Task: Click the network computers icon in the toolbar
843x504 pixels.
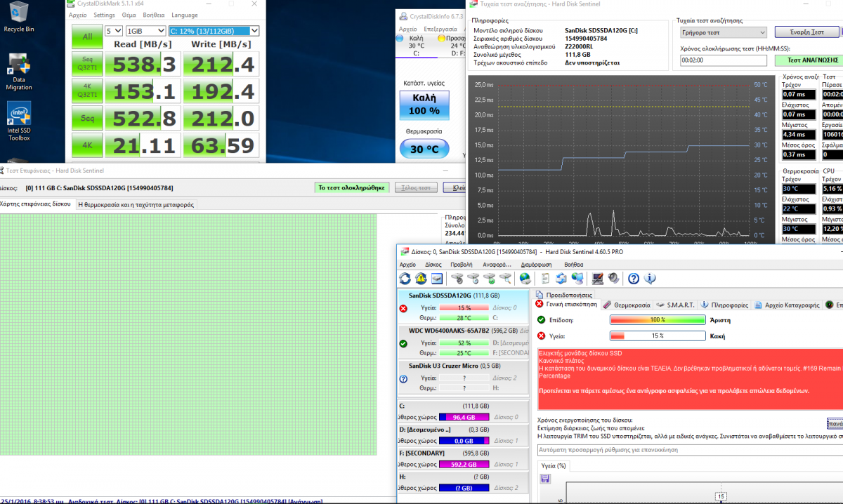Action: tap(577, 279)
